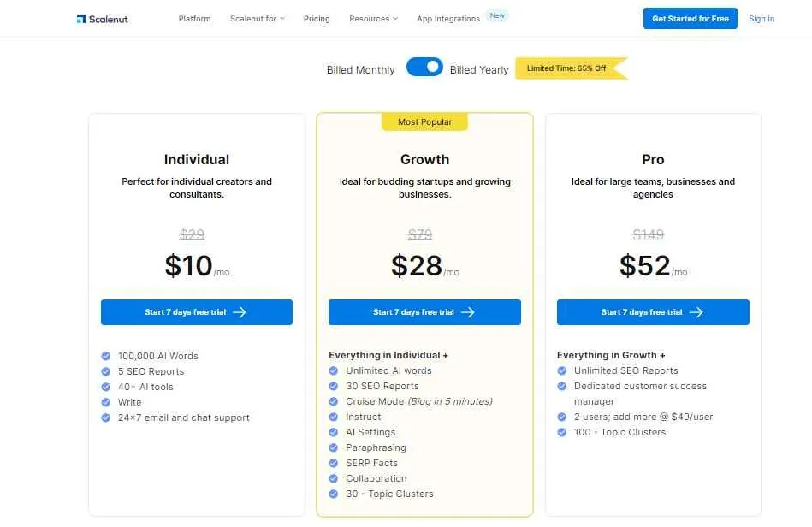The height and width of the screenshot is (527, 812).
Task: Click the Scalenut logo icon
Action: 81,17
